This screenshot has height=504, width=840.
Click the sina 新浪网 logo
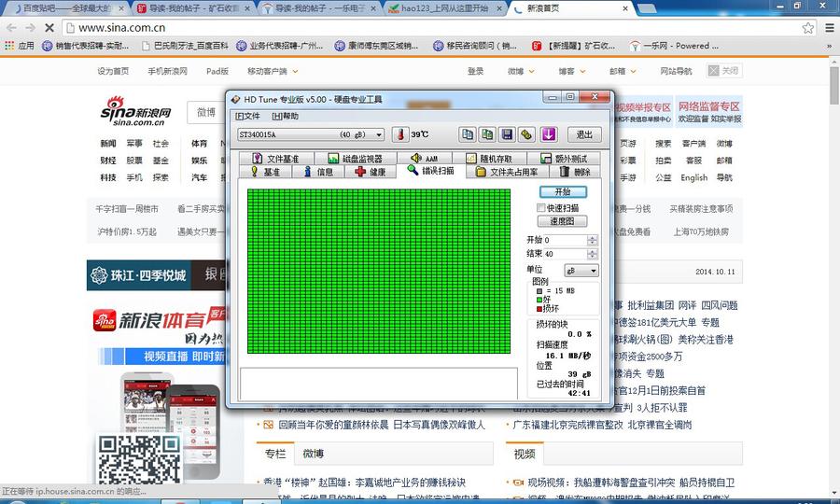(135, 112)
